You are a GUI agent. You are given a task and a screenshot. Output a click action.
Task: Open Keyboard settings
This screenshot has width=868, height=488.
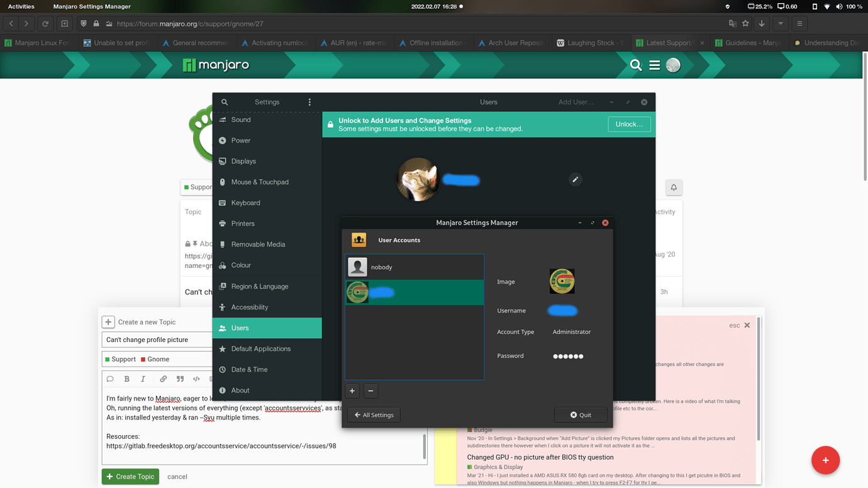267,202
